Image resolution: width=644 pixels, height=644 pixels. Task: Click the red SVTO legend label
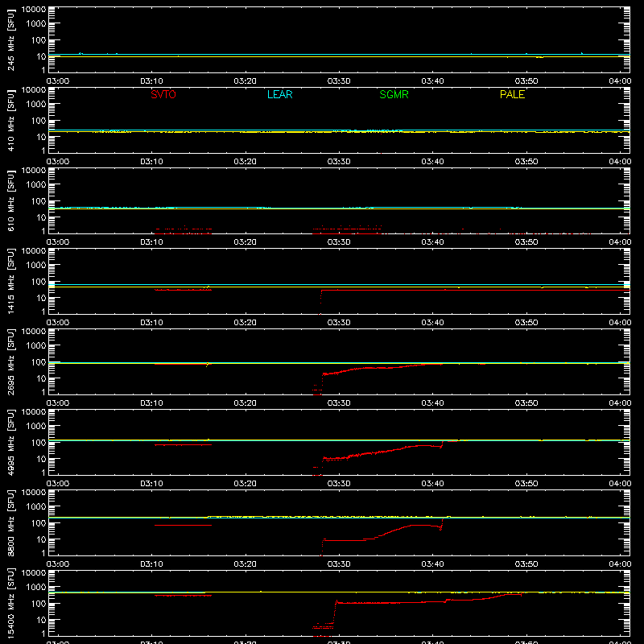[x=163, y=94]
